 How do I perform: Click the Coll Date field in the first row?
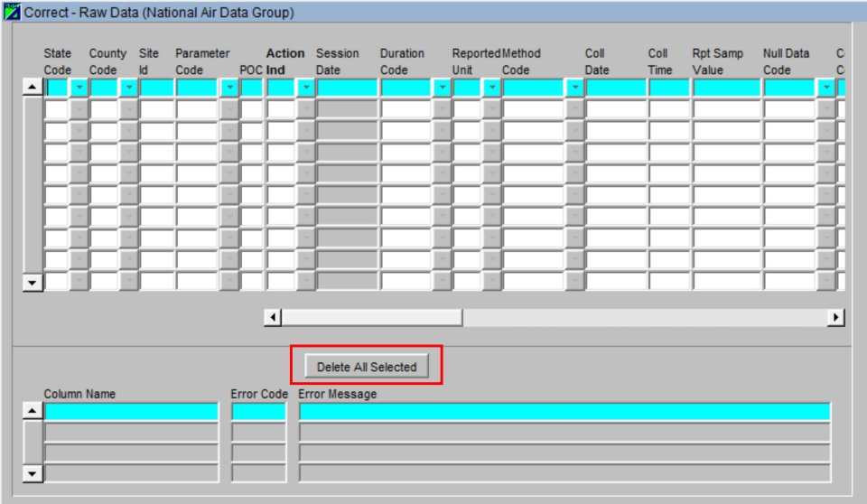click(x=615, y=88)
